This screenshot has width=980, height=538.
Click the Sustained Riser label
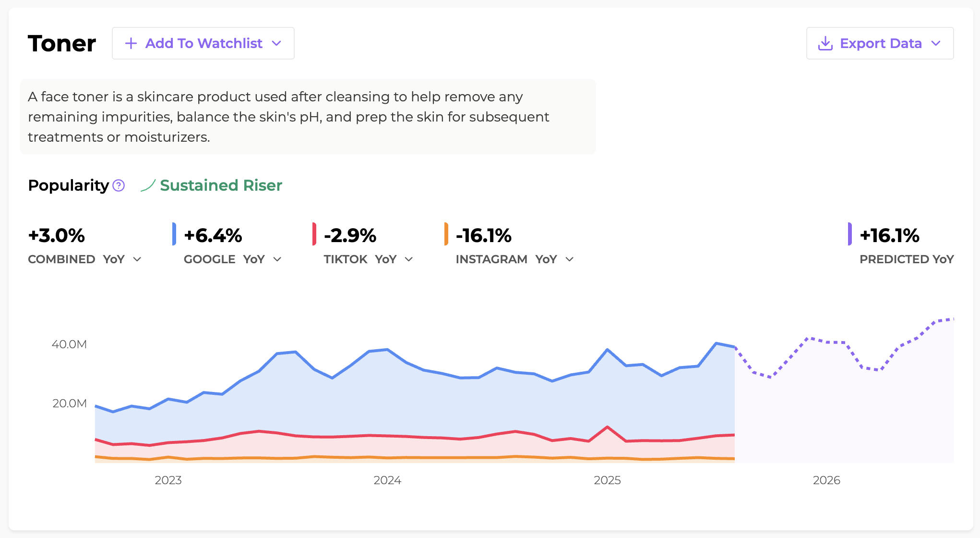221,185
